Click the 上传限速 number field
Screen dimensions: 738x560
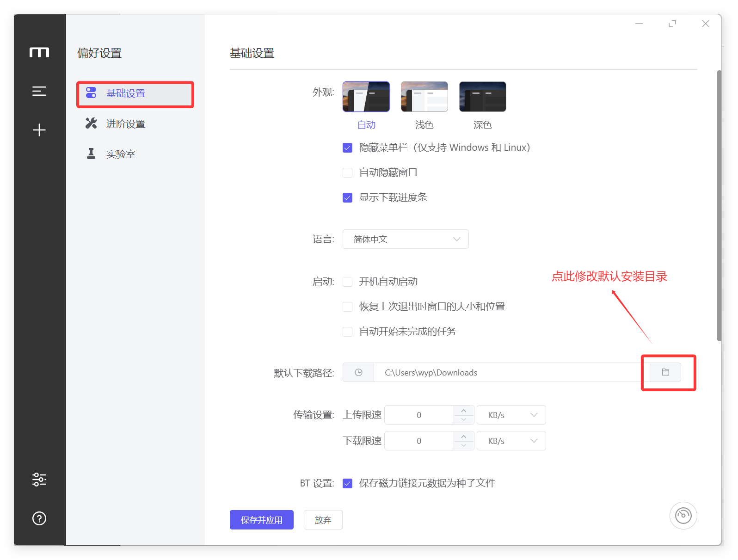[419, 415]
